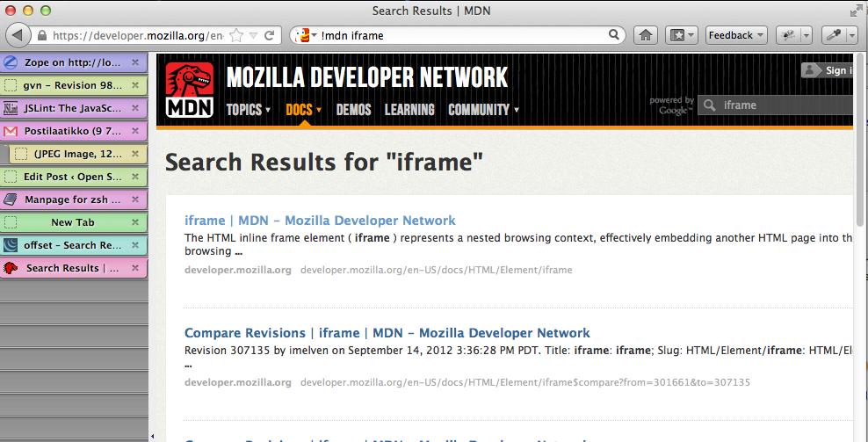Click the red dino favicon on Search Results tab
This screenshot has width=868, height=442.
tap(11, 268)
